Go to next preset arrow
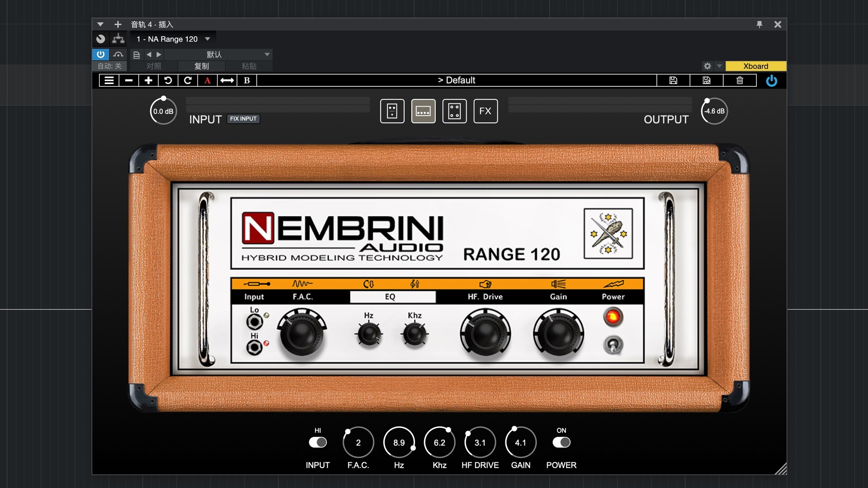 coord(159,55)
